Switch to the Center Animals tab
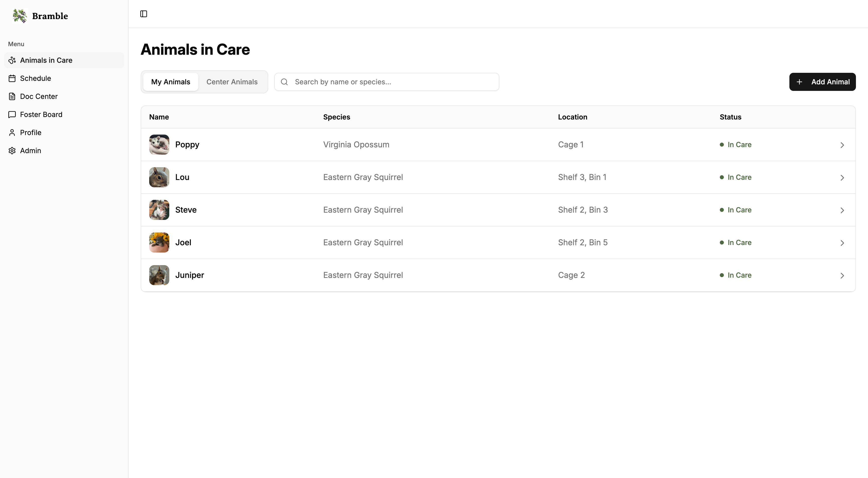Image resolution: width=868 pixels, height=478 pixels. [x=232, y=82]
